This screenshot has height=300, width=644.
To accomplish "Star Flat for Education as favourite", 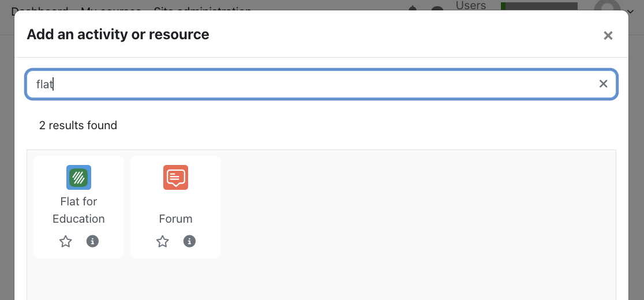I will [66, 241].
